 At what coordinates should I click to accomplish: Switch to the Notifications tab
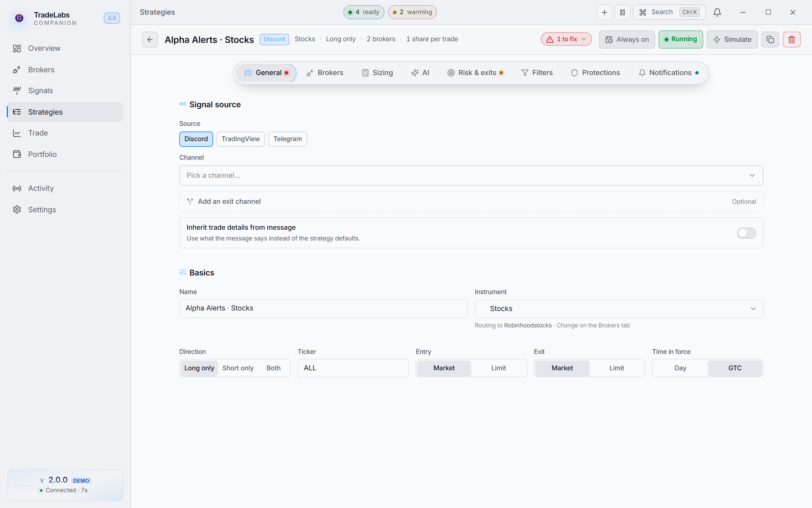coord(669,73)
